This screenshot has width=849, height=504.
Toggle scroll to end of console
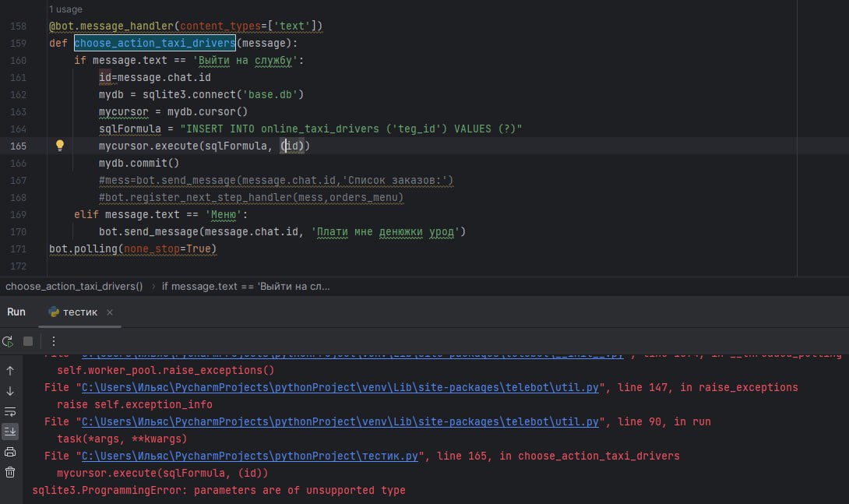point(10,431)
